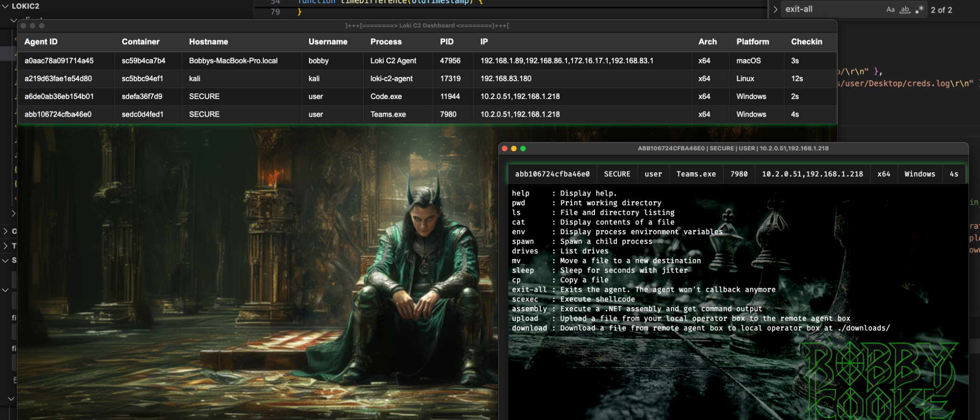
Task: Click 'sleep' command in help output
Action: tap(523, 270)
